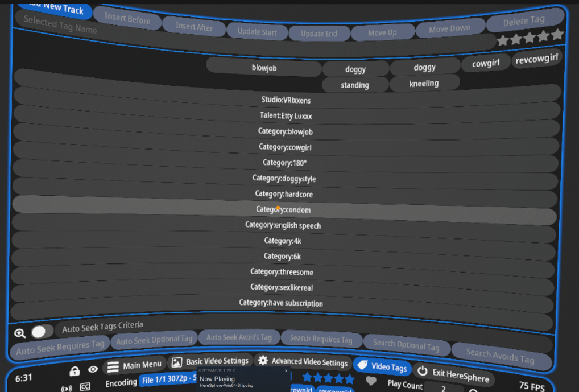Select Category:6k tag row
The width and height of the screenshot is (579, 392).
pyautogui.click(x=283, y=257)
